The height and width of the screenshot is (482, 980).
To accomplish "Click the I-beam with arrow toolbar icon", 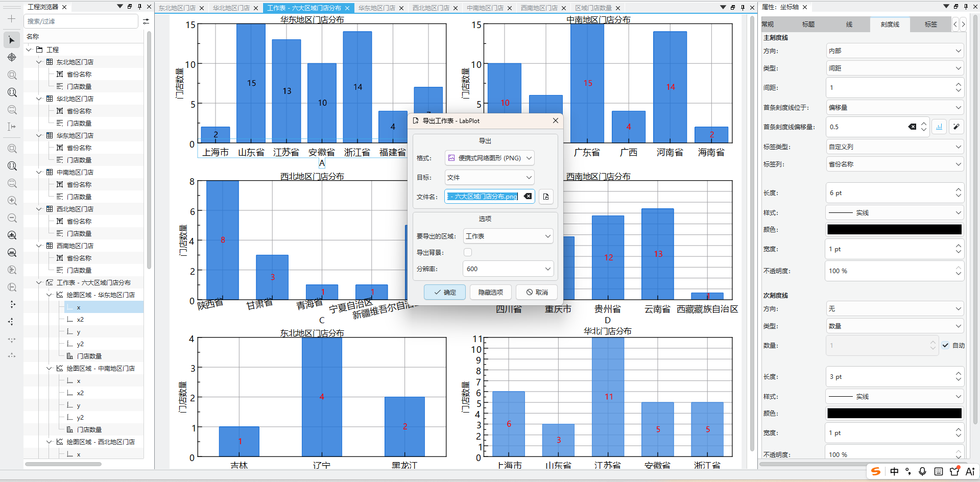I will pos(12,127).
